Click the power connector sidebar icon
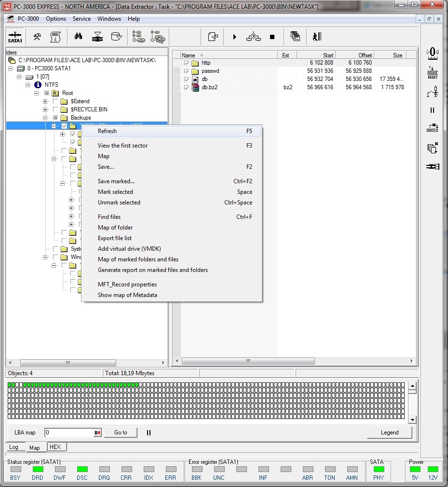This screenshot has height=487, width=448. coord(433,92)
